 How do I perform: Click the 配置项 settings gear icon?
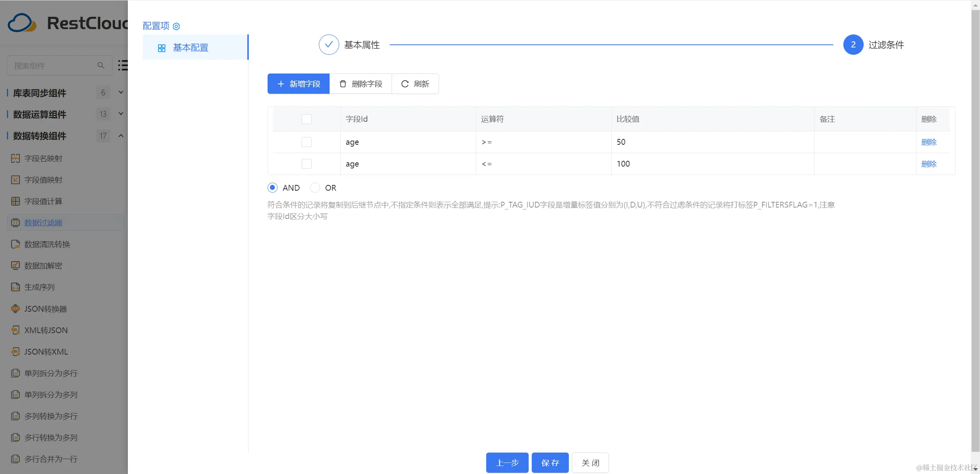pos(176,26)
